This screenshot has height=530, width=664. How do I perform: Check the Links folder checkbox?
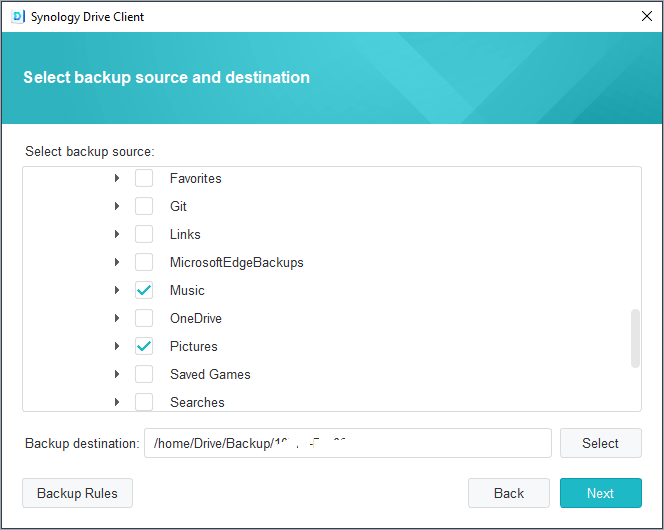(144, 234)
